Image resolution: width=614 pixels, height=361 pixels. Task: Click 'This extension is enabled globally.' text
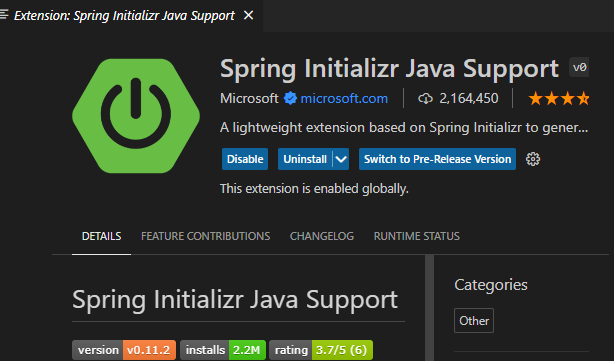(314, 189)
